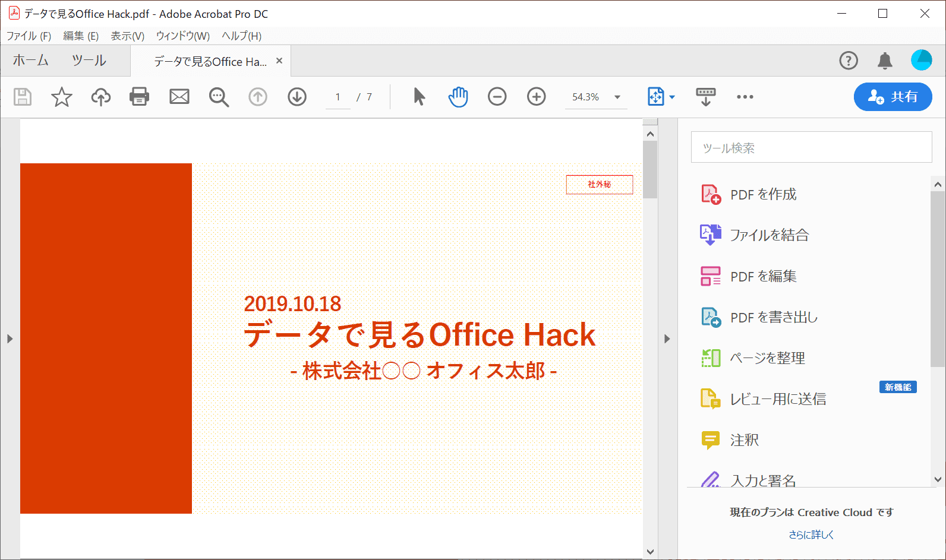Viewport: 946px width, 560px height.
Task: Print the document with printer icon
Action: (x=139, y=97)
